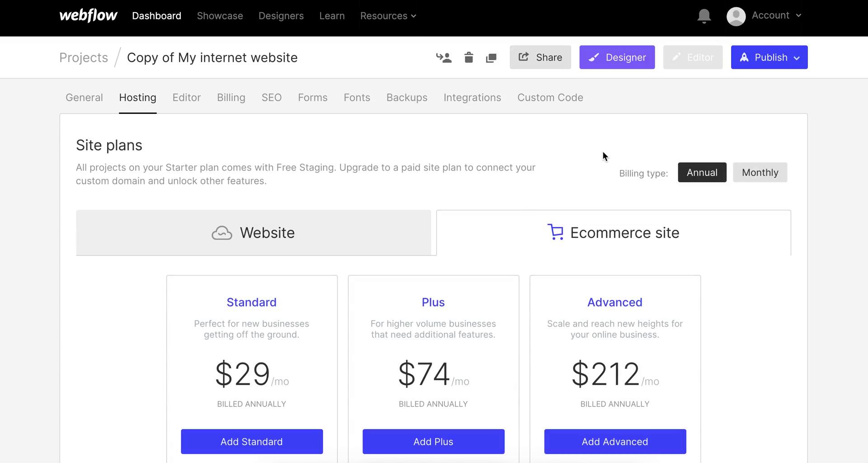This screenshot has width=868, height=463.
Task: Open the Fonts tab
Action: coord(357,98)
